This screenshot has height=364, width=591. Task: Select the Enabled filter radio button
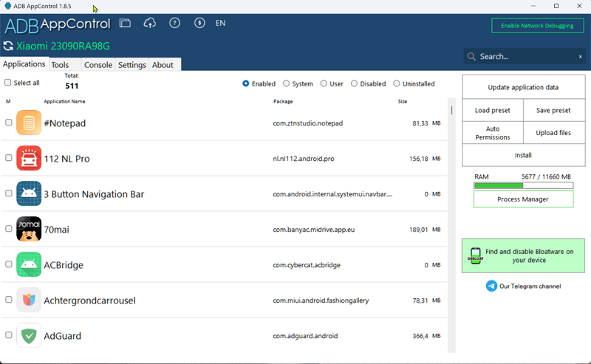click(x=246, y=83)
